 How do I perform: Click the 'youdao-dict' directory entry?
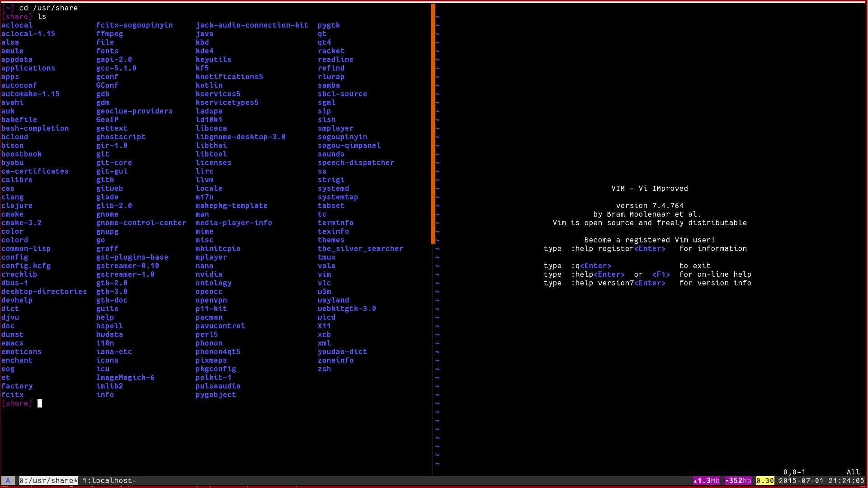point(342,351)
